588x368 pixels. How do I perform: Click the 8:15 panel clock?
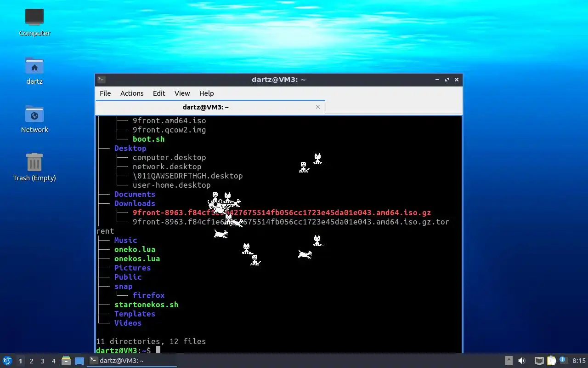click(579, 361)
